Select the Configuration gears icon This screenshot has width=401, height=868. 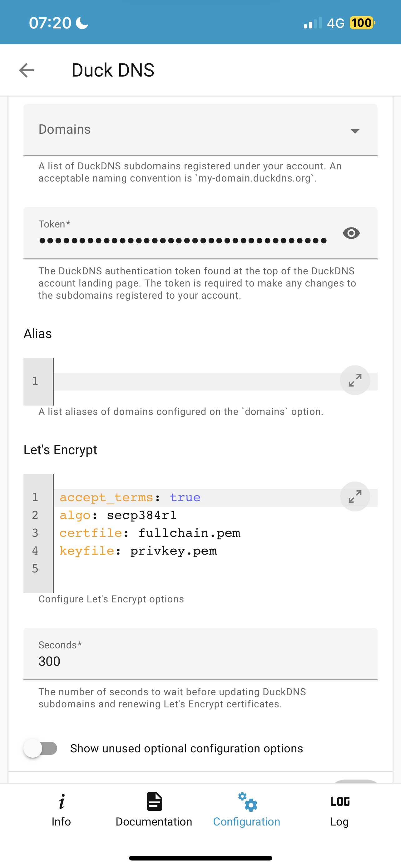247,802
